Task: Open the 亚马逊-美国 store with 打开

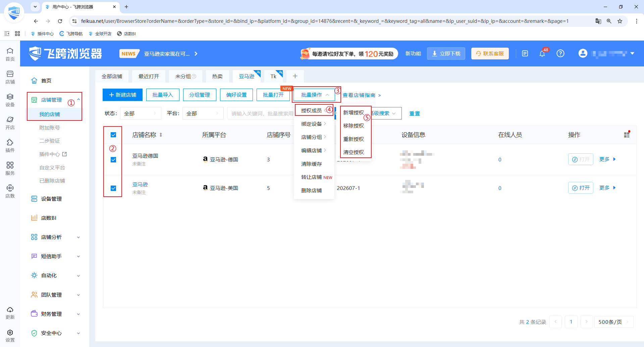Action: (581, 188)
